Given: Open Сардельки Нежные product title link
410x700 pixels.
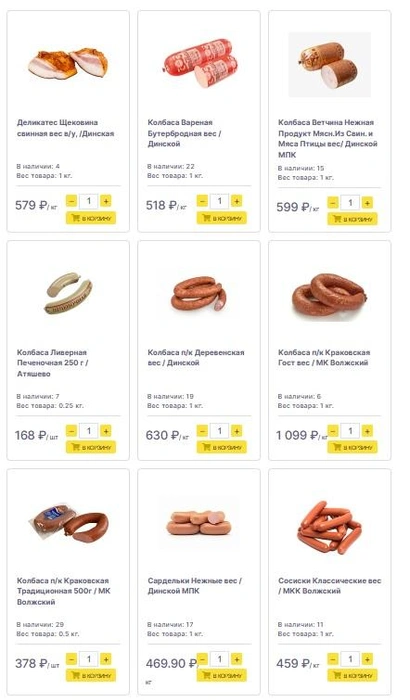Looking at the screenshot, I should point(195,586).
